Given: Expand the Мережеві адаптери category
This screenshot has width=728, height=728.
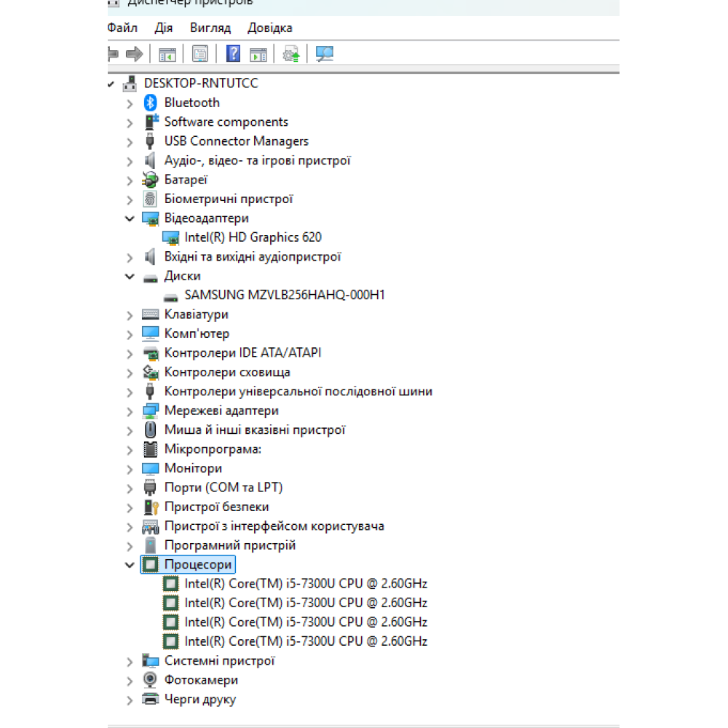Looking at the screenshot, I should [130, 411].
